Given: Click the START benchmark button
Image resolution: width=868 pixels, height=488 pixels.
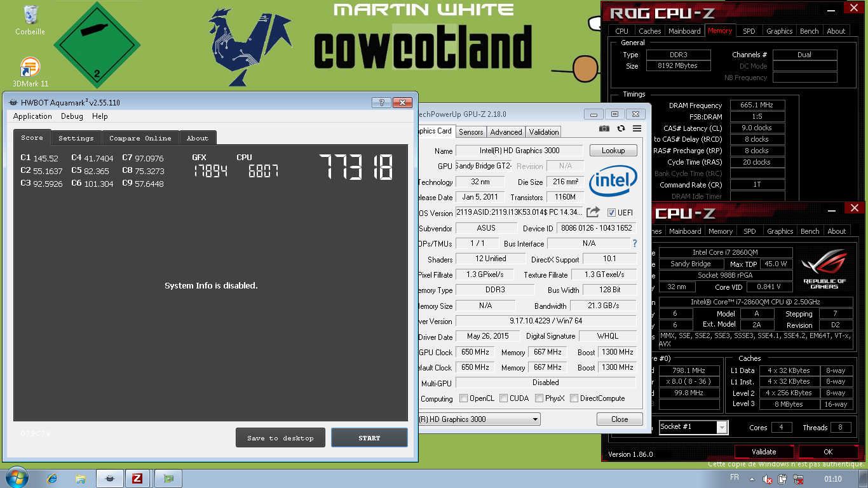Looking at the screenshot, I should 369,438.
